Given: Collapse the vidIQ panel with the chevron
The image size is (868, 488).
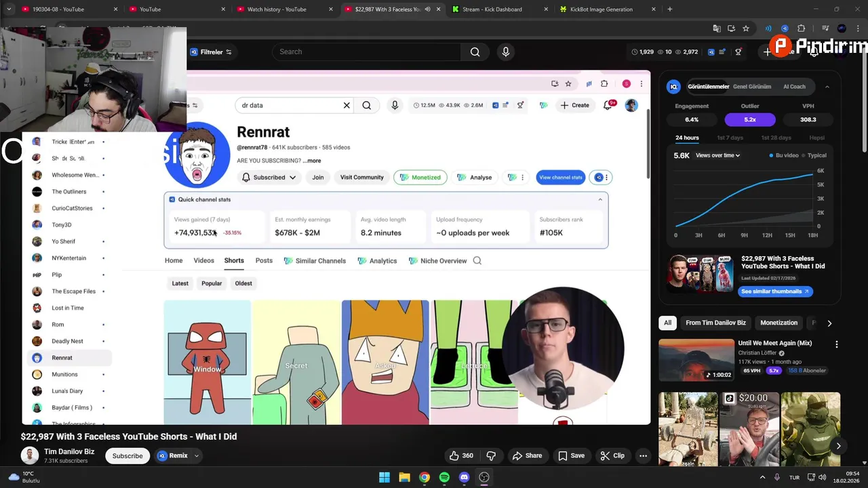Looking at the screenshot, I should click(827, 87).
